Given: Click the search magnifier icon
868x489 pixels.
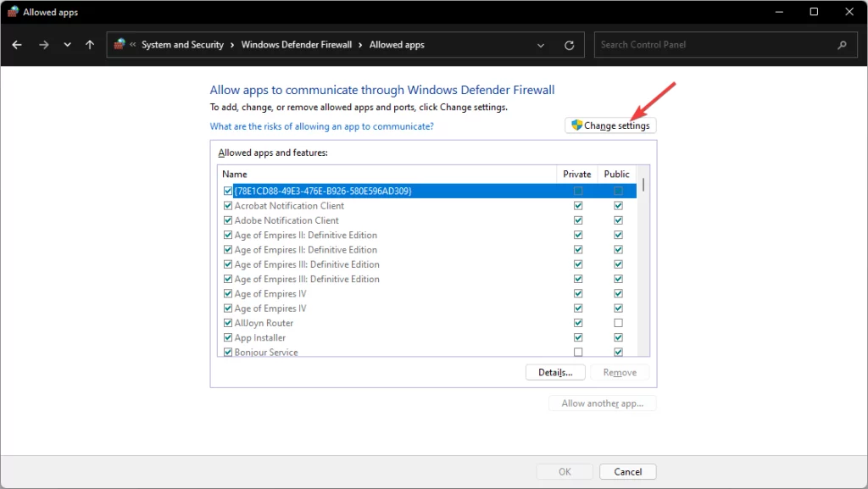Looking at the screenshot, I should pyautogui.click(x=841, y=44).
